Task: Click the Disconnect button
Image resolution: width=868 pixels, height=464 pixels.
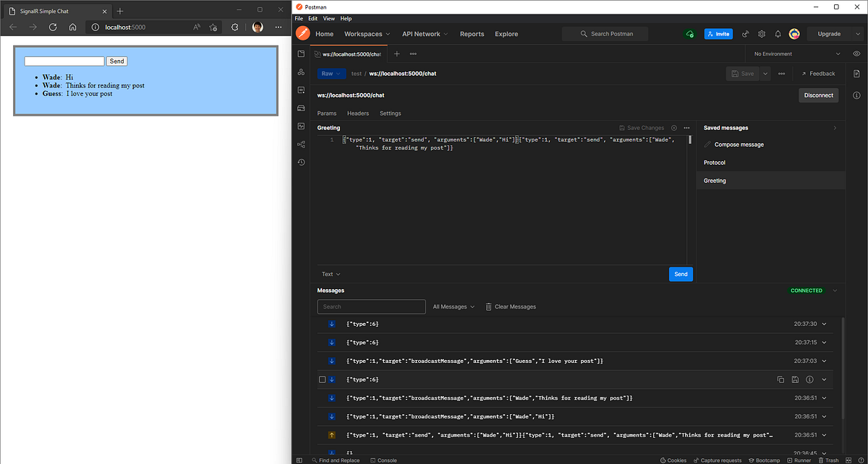Action: coord(819,95)
